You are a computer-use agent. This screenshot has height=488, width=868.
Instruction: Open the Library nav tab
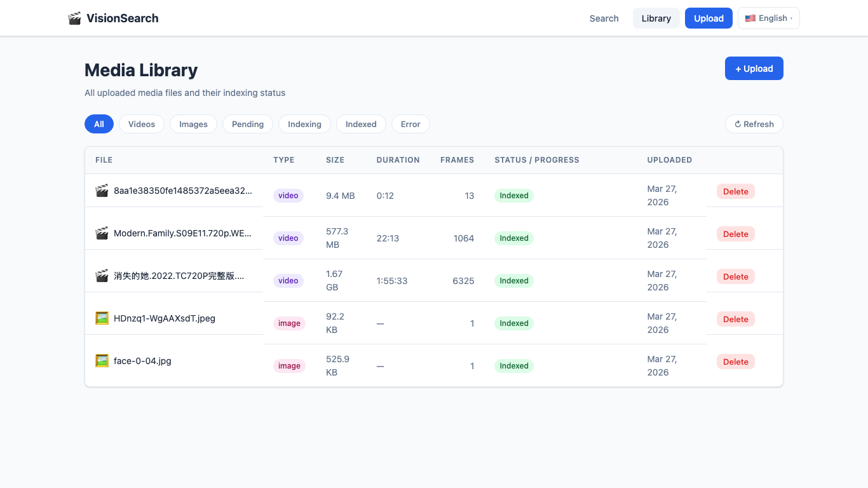[656, 18]
